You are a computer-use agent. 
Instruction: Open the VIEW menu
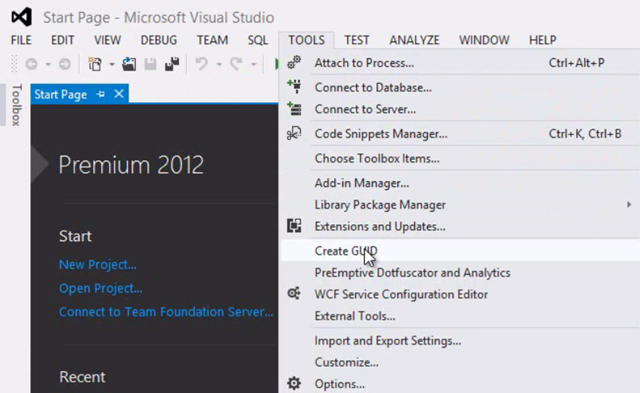tap(107, 40)
